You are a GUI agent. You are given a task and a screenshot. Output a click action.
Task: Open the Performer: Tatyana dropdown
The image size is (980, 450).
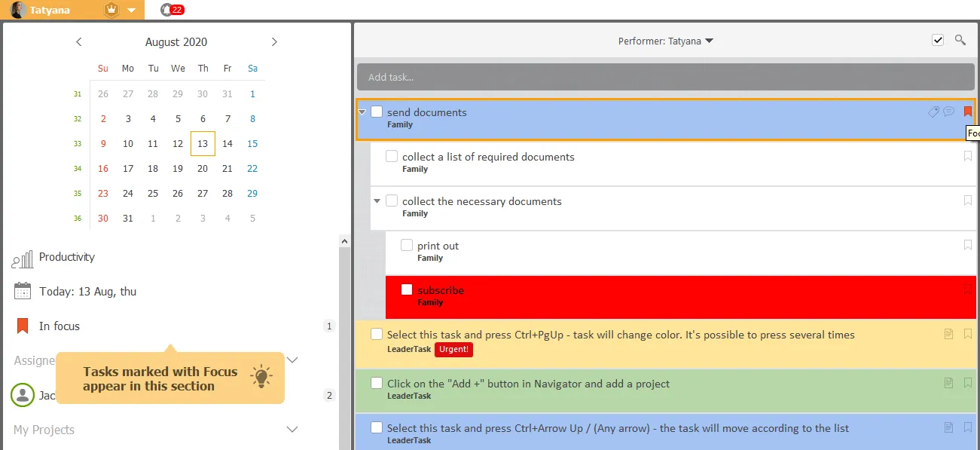(x=665, y=41)
